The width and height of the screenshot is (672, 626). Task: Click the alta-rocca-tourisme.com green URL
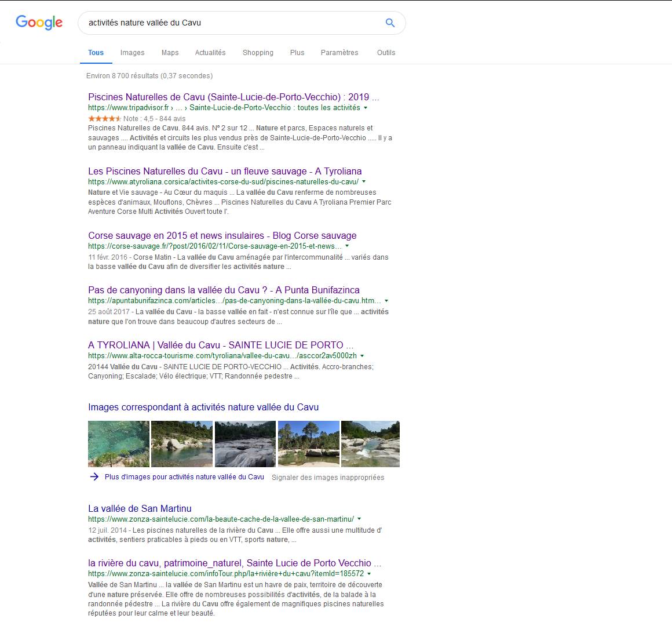pos(222,356)
